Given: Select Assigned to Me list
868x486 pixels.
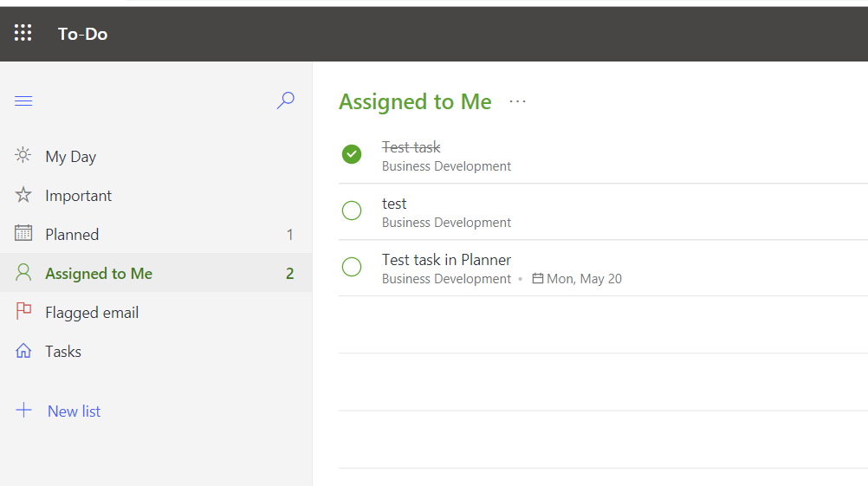Looking at the screenshot, I should click(99, 274).
